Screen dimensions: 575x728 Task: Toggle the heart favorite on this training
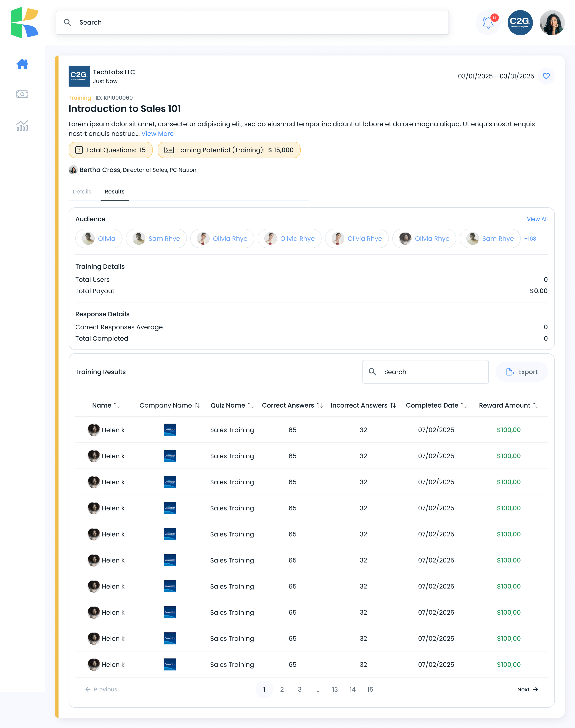[546, 76]
